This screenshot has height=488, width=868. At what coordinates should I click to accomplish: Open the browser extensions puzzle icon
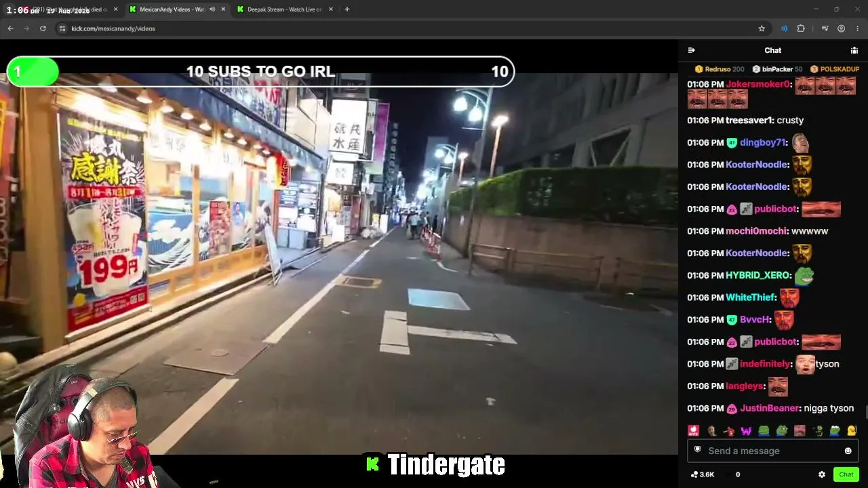801,28
